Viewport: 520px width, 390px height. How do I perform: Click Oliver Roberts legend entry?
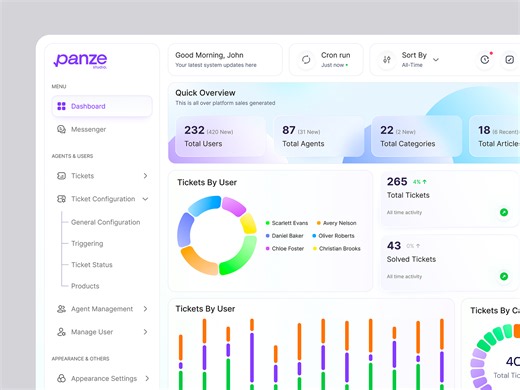tap(333, 236)
